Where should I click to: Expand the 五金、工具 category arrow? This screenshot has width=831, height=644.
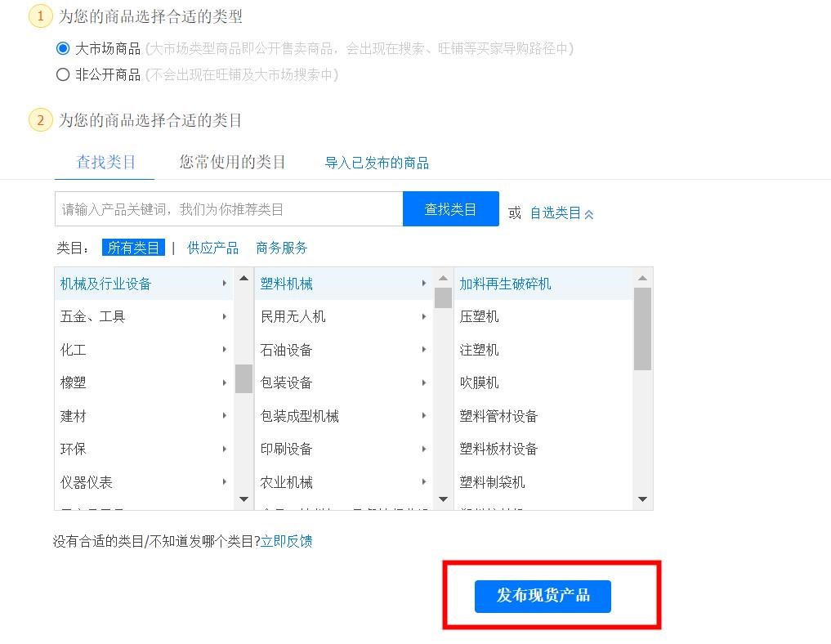tap(225, 316)
